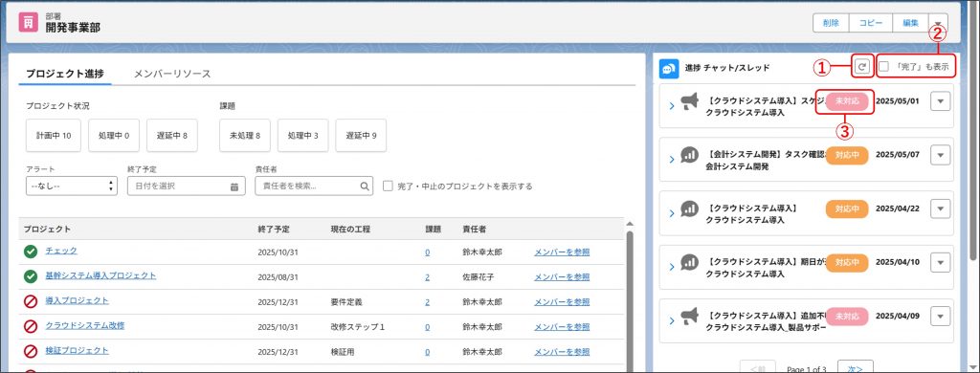Filter projects by 遅延中 8

point(172,135)
